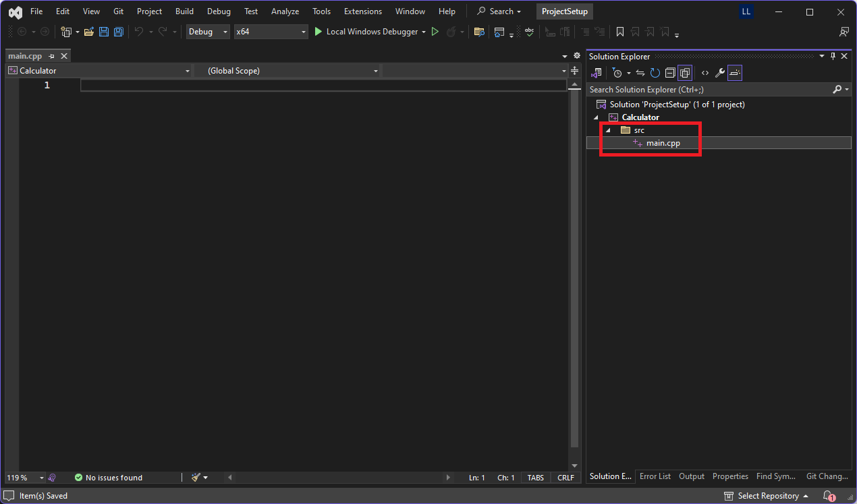
Task: Open notifications bell in status bar
Action: (829, 497)
